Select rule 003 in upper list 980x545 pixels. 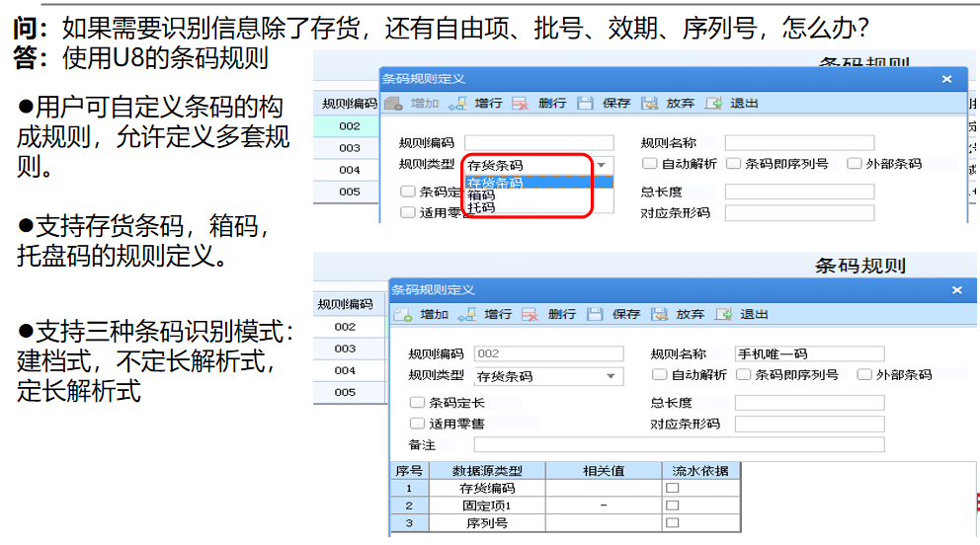pyautogui.click(x=347, y=148)
